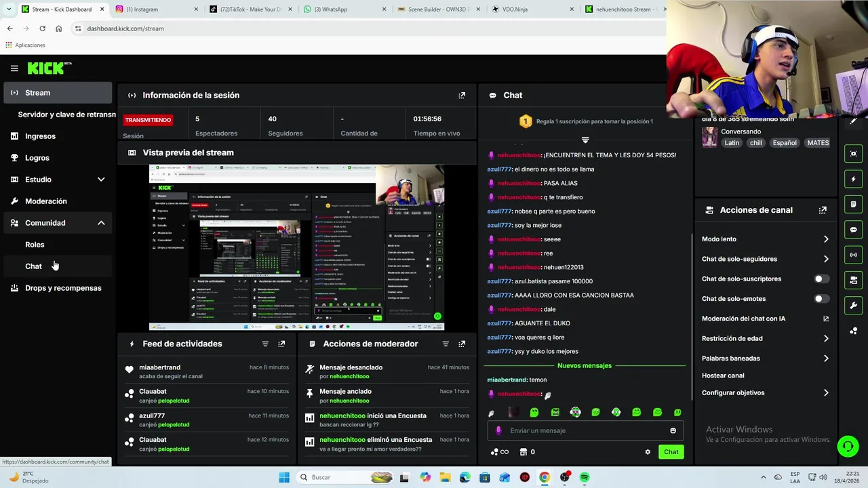Click Hostear canal
This screenshot has height=488, width=868.
[x=723, y=375]
